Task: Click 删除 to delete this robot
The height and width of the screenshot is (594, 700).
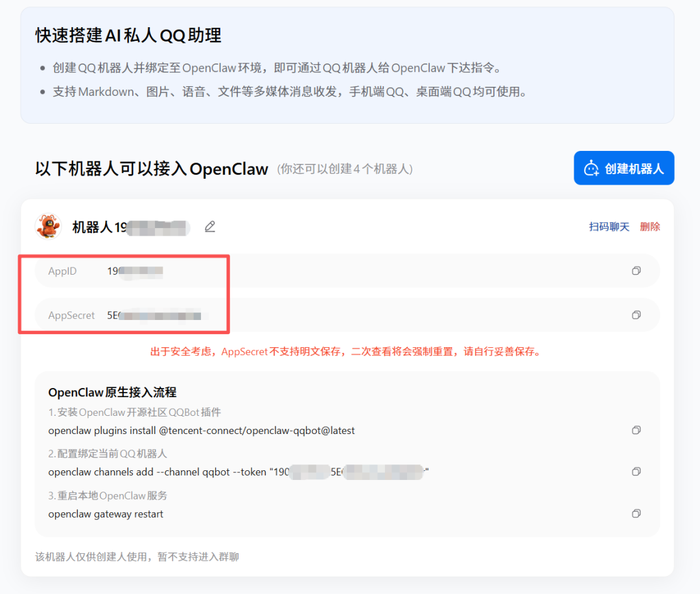Action: [650, 226]
